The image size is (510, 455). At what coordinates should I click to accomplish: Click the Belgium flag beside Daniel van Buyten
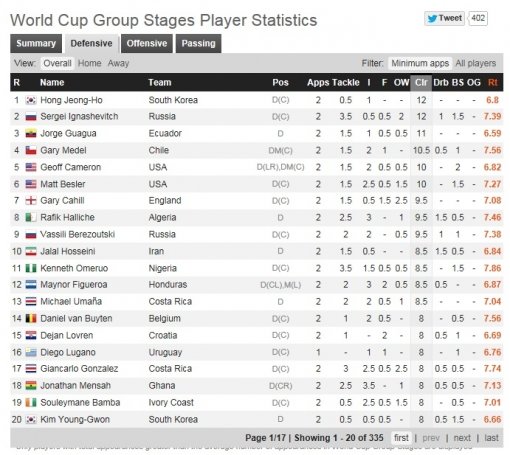point(31,318)
